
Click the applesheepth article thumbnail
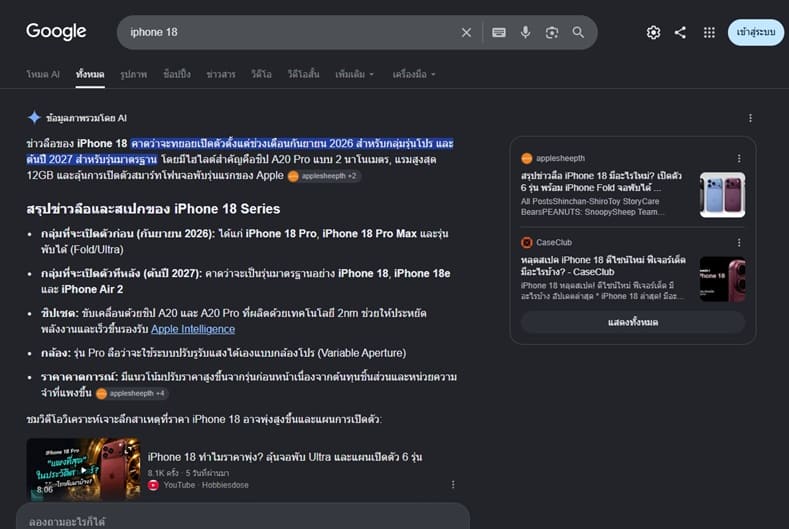pos(723,195)
